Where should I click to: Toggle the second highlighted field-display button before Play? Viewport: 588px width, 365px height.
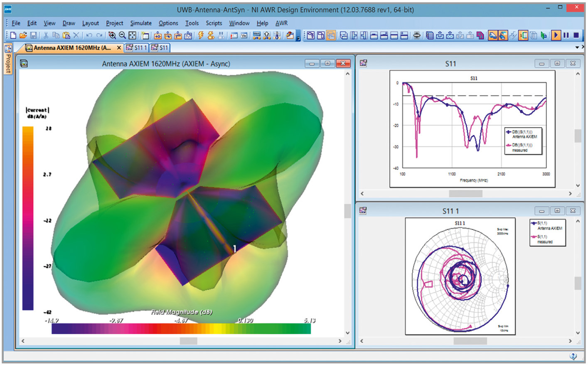click(503, 36)
